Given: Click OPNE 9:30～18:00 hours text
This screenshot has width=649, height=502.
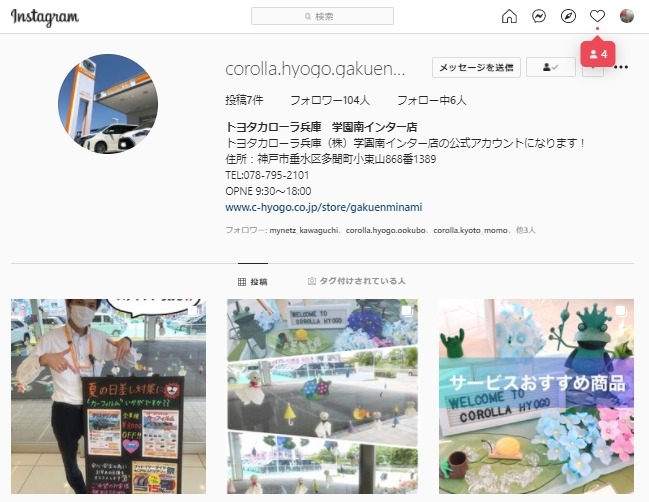Looking at the screenshot, I should click(x=268, y=191).
